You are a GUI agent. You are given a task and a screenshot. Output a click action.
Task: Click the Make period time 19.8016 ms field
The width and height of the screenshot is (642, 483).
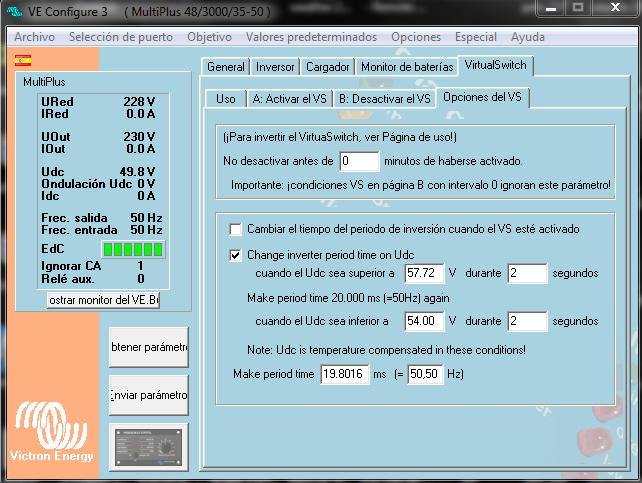point(345,374)
